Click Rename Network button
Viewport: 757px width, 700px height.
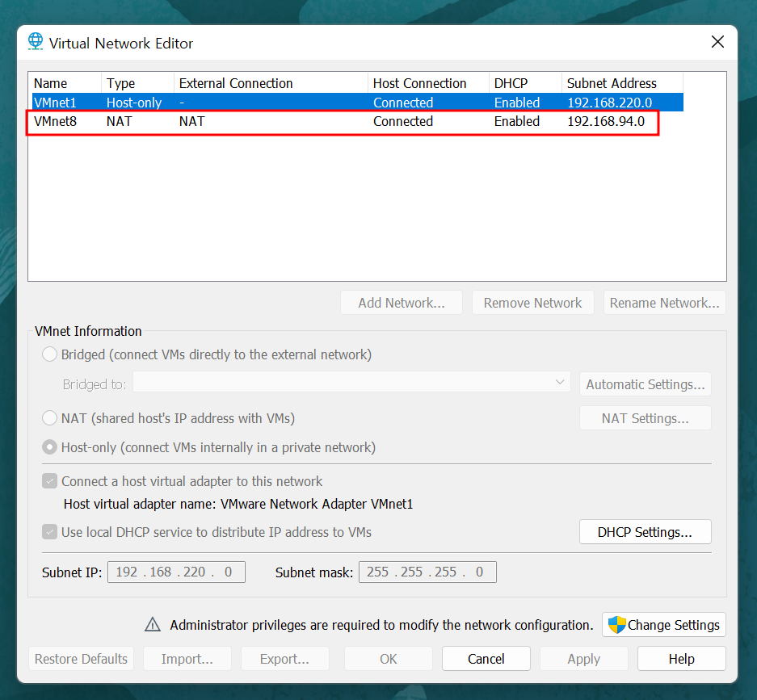(x=665, y=303)
